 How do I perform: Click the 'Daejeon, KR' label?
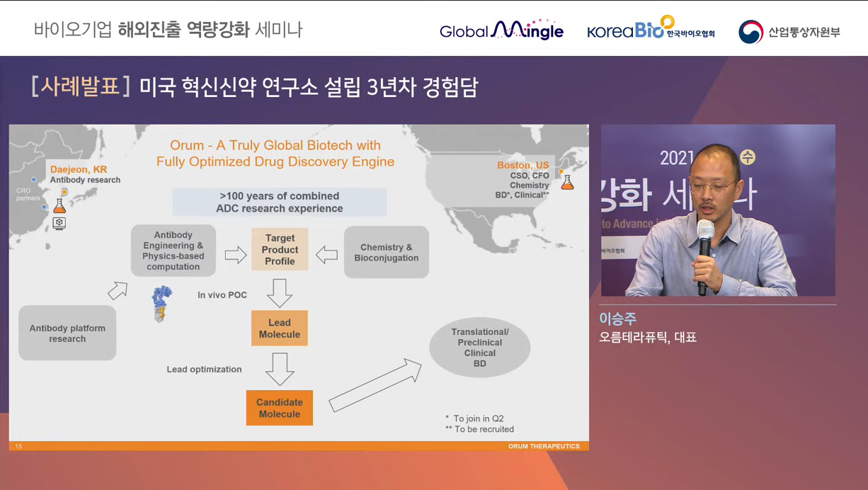79,169
